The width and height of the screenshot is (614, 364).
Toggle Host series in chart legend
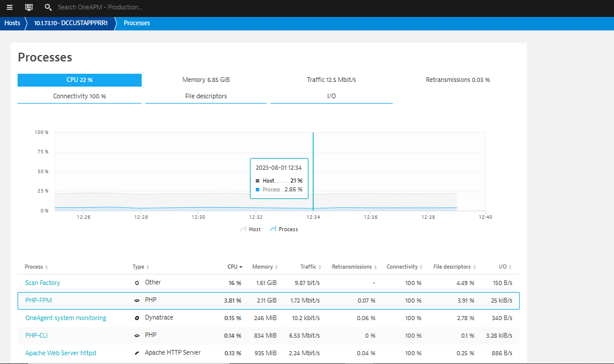click(x=251, y=229)
